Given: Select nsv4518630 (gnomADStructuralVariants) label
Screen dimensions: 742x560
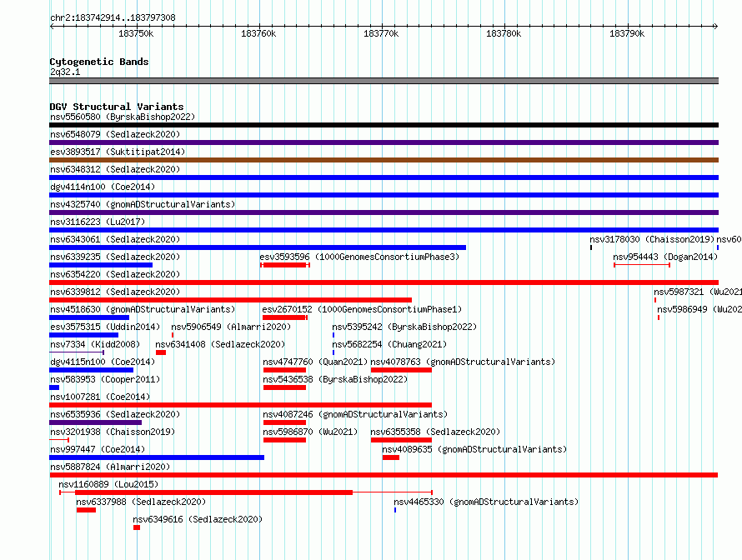Looking at the screenshot, I should (x=143, y=309).
